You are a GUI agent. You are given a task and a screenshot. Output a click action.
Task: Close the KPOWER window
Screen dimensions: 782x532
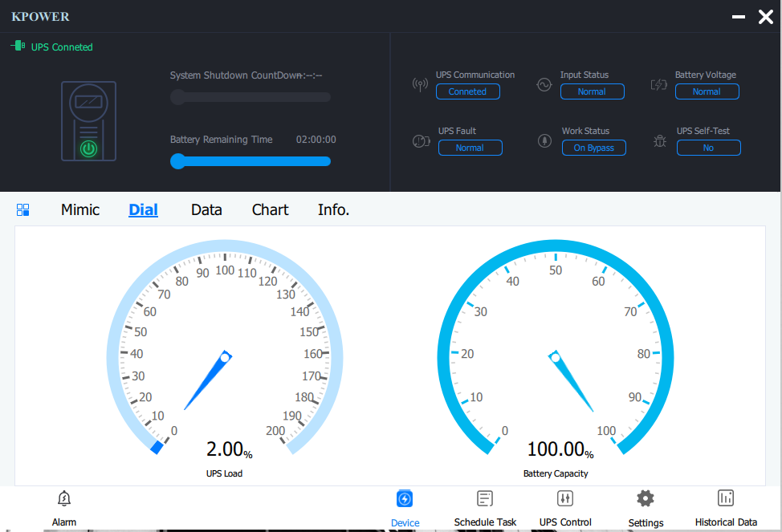coord(766,17)
